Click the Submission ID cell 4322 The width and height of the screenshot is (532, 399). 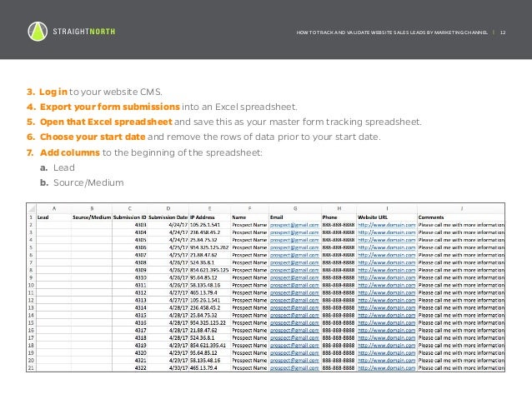coord(129,368)
